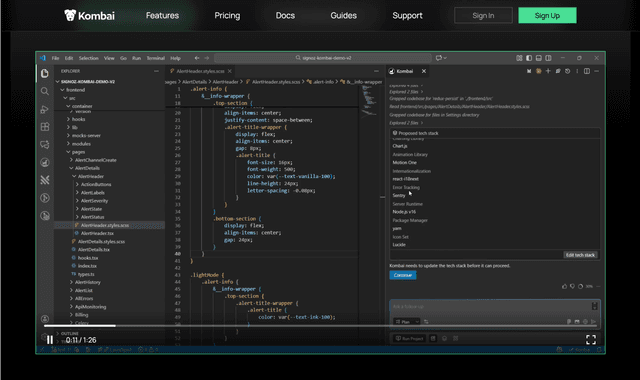640x380 pixels.
Task: Toggle the bottom panel layout icon
Action: pos(539,58)
